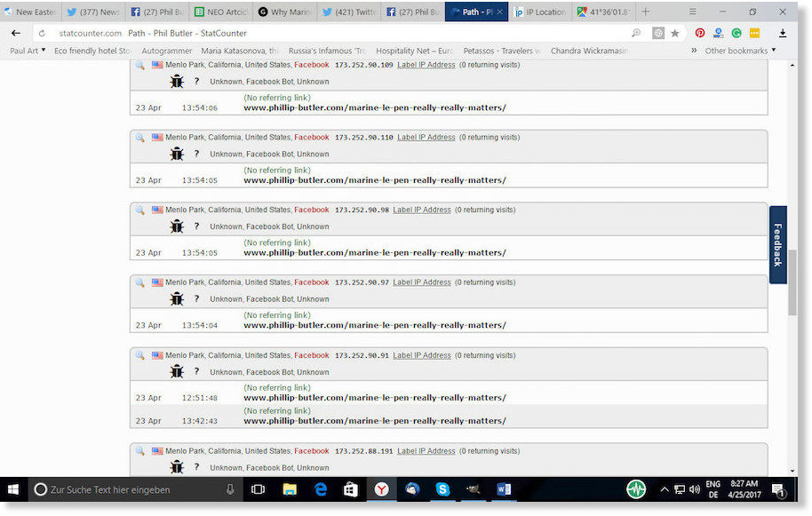Screen dimensions: 812x516
Task: Click the bot bug icon in the 173.252.90.98 row
Action: [x=177, y=226]
